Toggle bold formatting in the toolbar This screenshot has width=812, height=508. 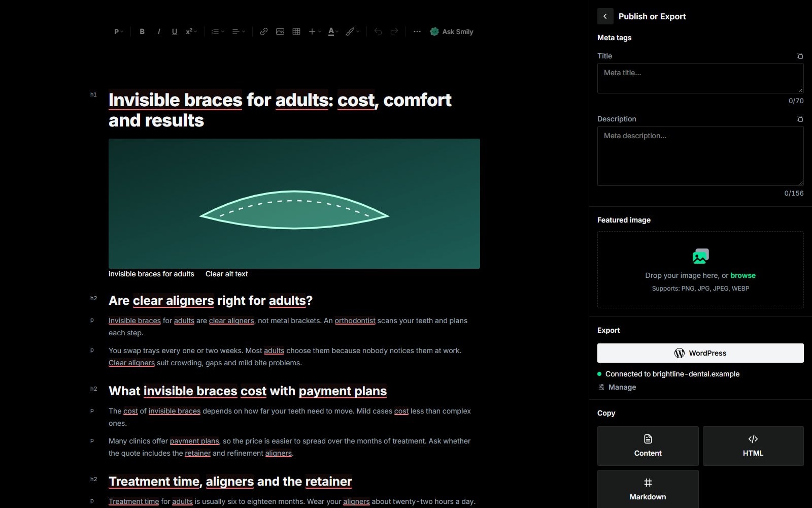click(142, 31)
